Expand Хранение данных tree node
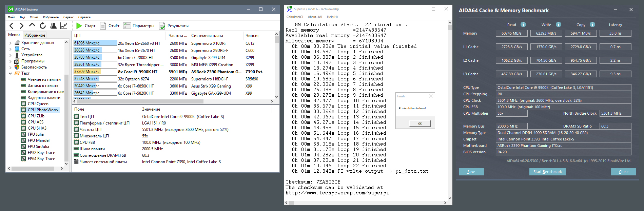This screenshot has height=211, width=644. pyautogui.click(x=10, y=43)
